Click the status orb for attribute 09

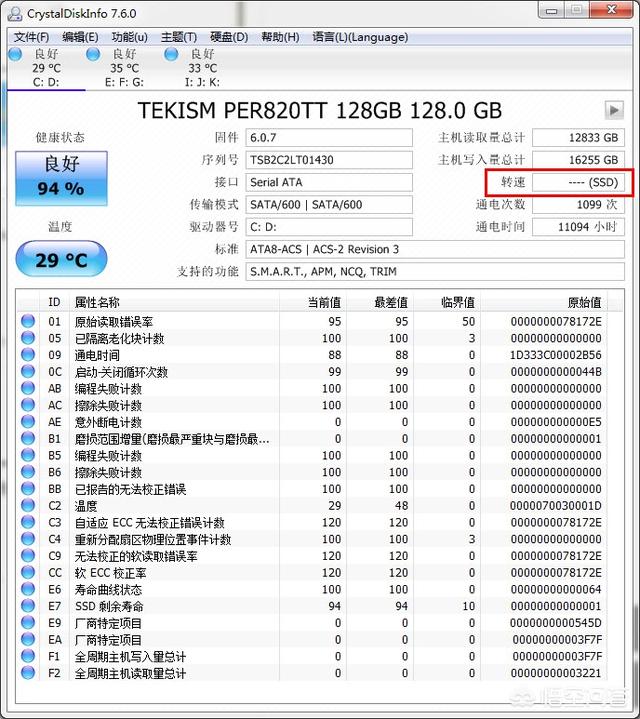(28, 354)
